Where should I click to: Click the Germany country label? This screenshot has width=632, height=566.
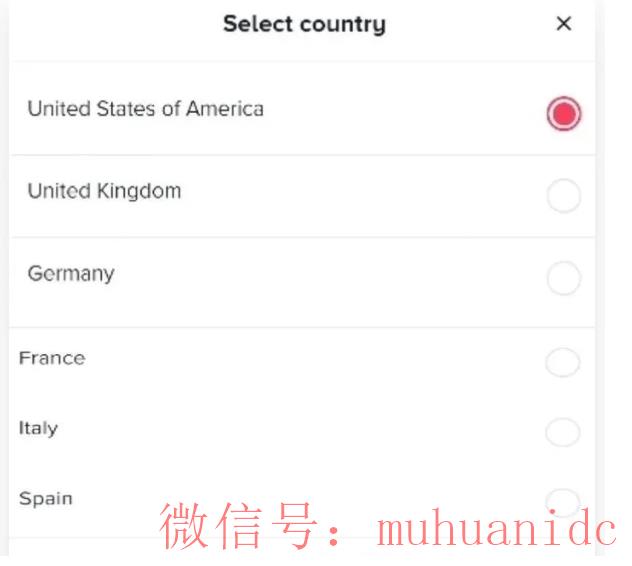[x=70, y=273]
